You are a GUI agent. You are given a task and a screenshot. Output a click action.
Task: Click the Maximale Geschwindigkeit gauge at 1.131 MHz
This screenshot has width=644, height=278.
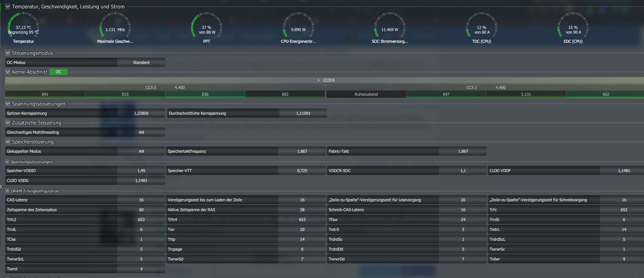[115, 28]
